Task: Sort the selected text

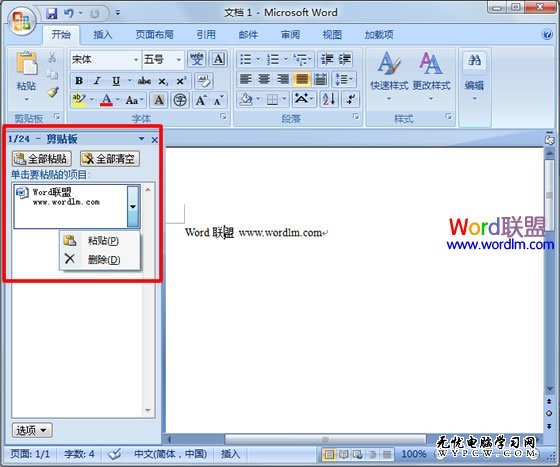Action: tap(329, 99)
